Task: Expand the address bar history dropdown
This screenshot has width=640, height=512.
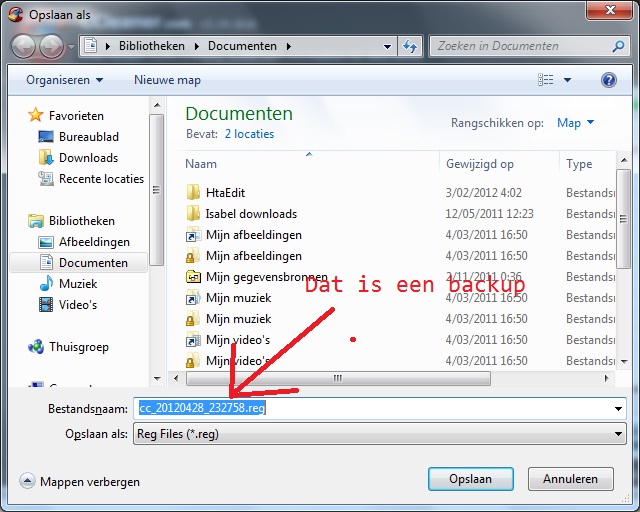Action: point(387,47)
